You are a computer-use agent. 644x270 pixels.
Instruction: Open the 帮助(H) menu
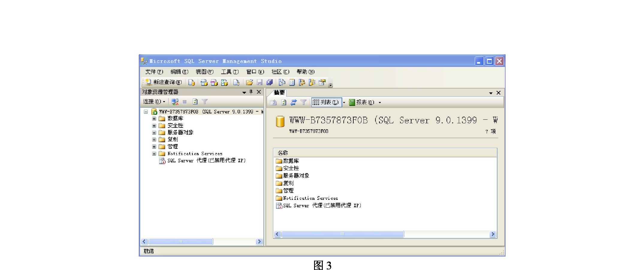coord(305,72)
